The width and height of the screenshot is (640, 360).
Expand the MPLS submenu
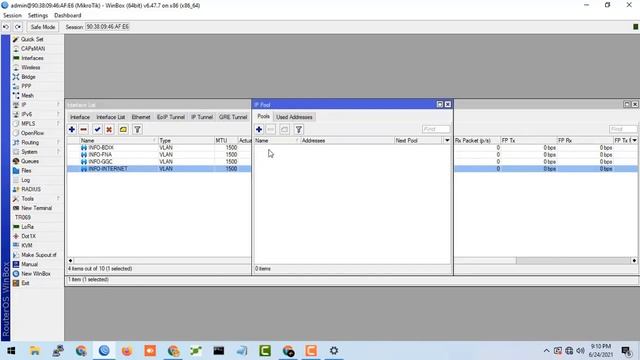pos(28,124)
